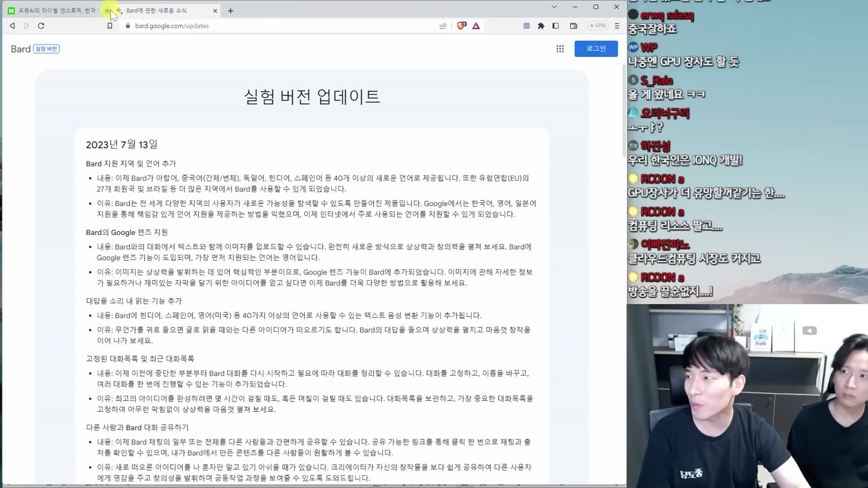Click the WP avatar icon in the chat
868x488 pixels.
tap(633, 47)
